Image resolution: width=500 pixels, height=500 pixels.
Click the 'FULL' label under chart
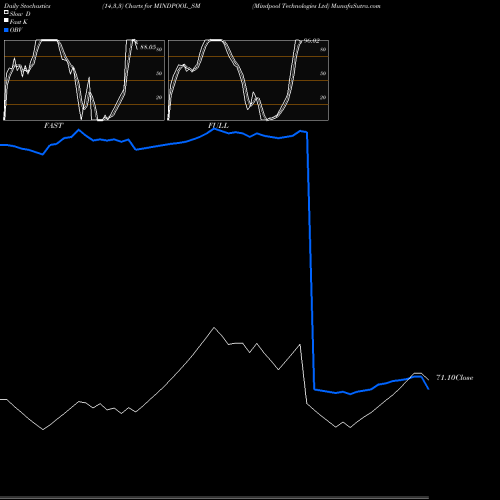218,125
